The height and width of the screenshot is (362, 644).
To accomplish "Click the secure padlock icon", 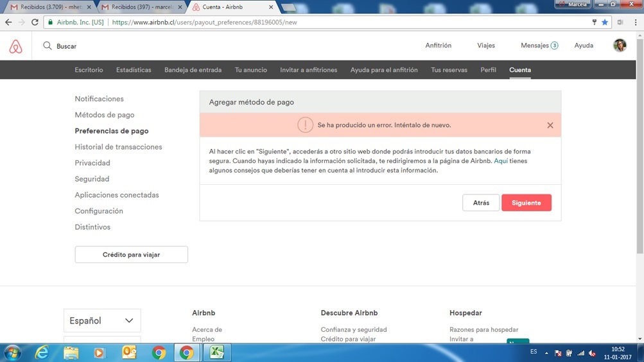I will (x=51, y=22).
